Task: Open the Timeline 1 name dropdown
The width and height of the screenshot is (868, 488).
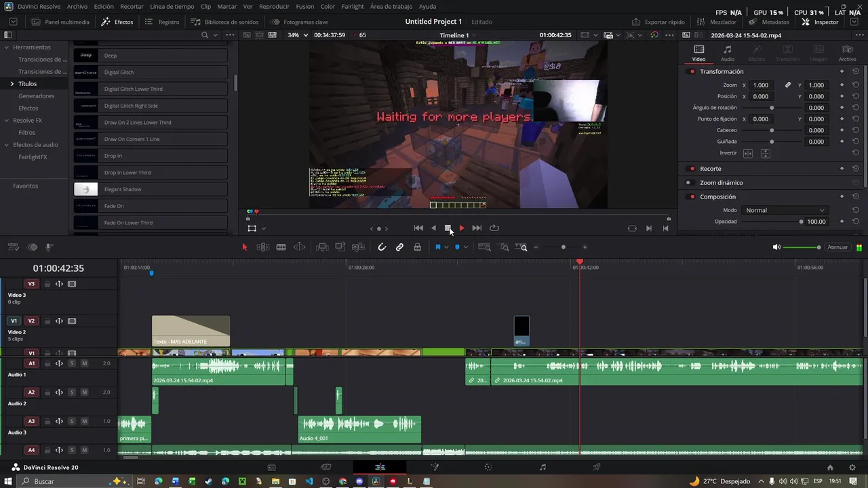Action: (458, 35)
